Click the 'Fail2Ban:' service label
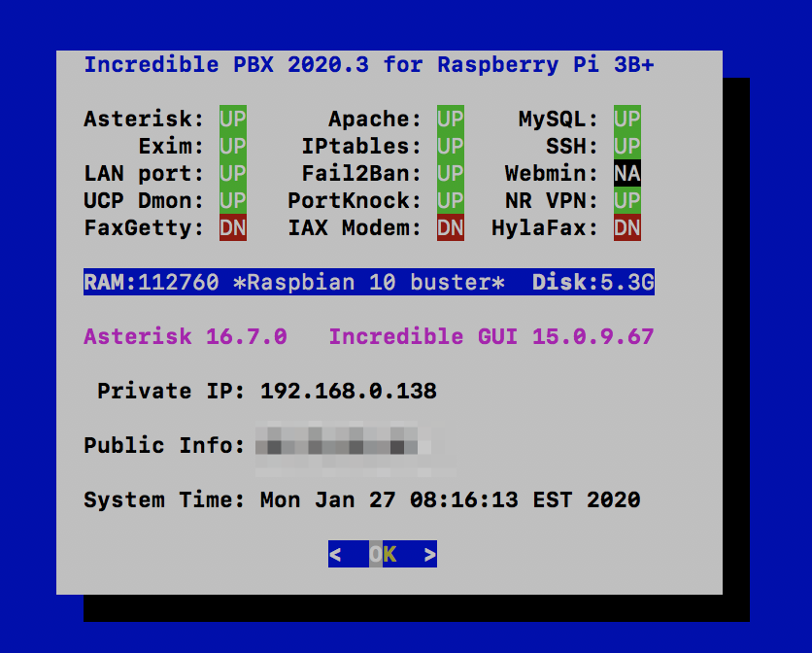Image resolution: width=812 pixels, height=653 pixels. tap(361, 174)
